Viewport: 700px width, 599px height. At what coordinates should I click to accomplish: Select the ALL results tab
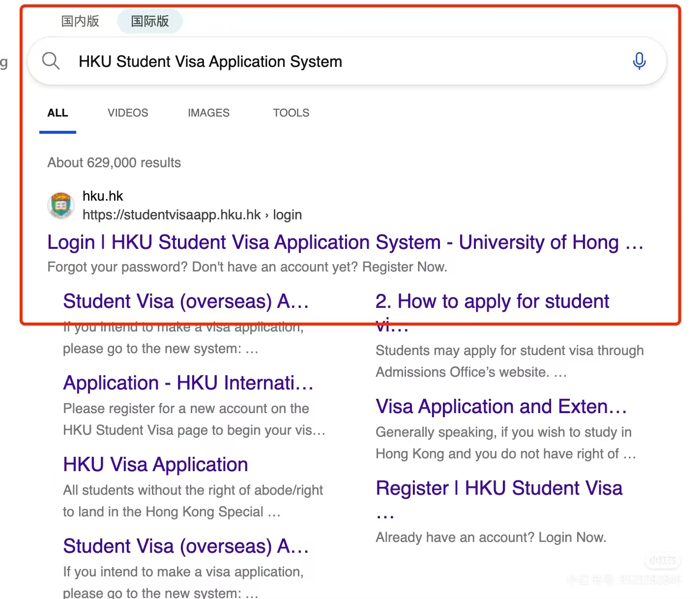(58, 113)
